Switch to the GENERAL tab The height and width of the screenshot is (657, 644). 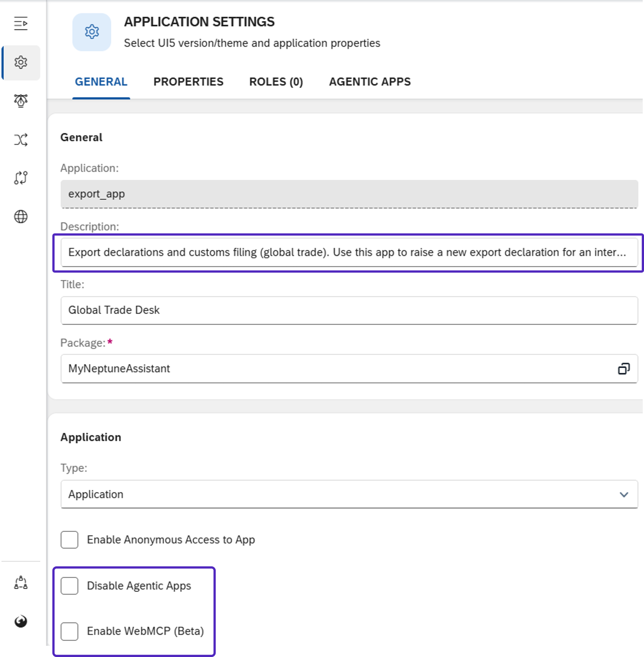[101, 82]
